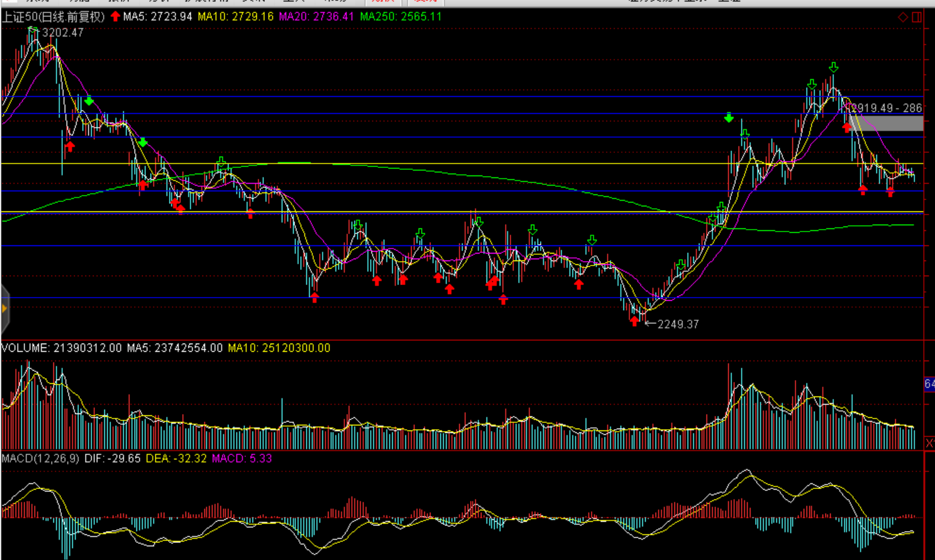Select the gray price range rectangle

pyautogui.click(x=886, y=123)
